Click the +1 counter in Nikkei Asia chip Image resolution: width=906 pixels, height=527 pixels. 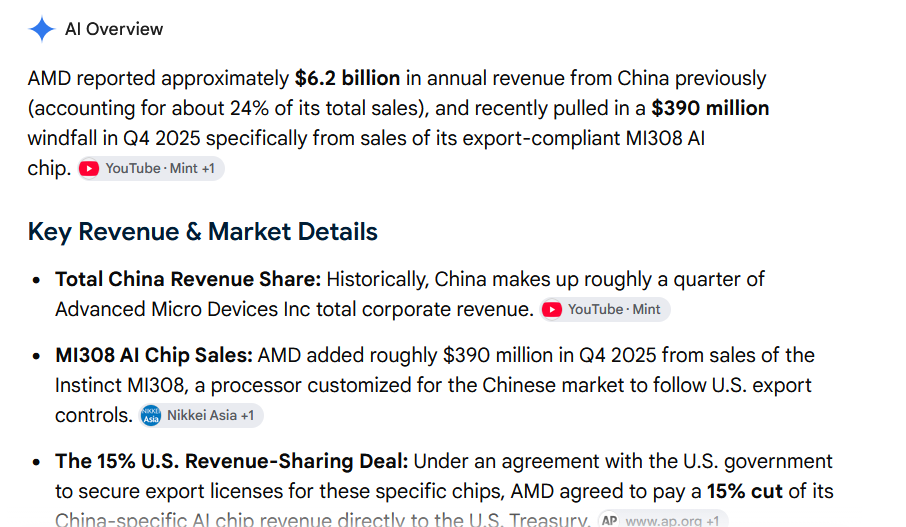[247, 415]
